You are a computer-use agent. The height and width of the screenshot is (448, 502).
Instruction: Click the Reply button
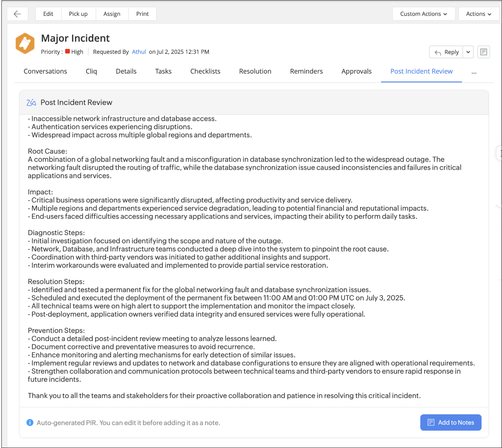pyautogui.click(x=446, y=52)
